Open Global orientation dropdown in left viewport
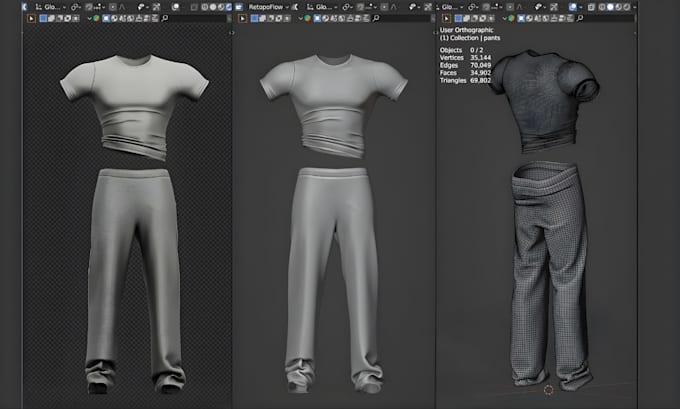This screenshot has height=409, width=680. [x=49, y=7]
